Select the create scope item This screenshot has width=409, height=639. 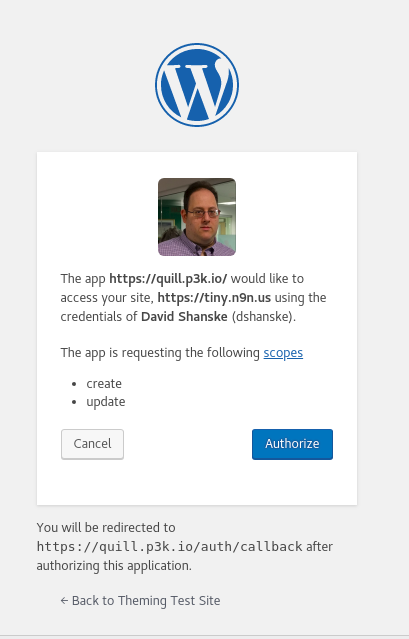[104, 384]
